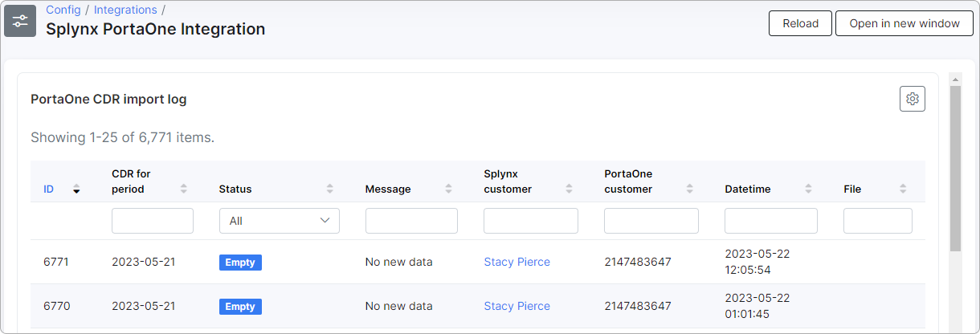Viewport: 980px width, 334px height.
Task: Focus the Datetime filter field
Action: point(771,221)
